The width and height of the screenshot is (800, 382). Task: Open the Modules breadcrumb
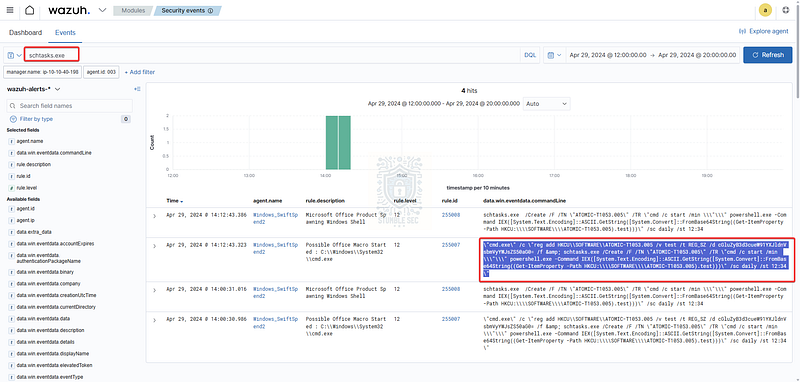click(134, 10)
